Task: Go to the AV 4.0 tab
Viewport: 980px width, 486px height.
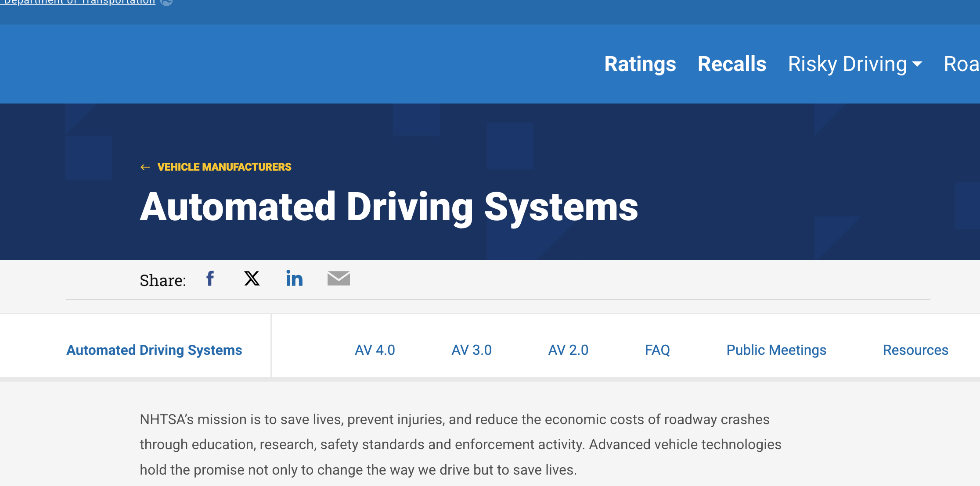Action: 375,350
